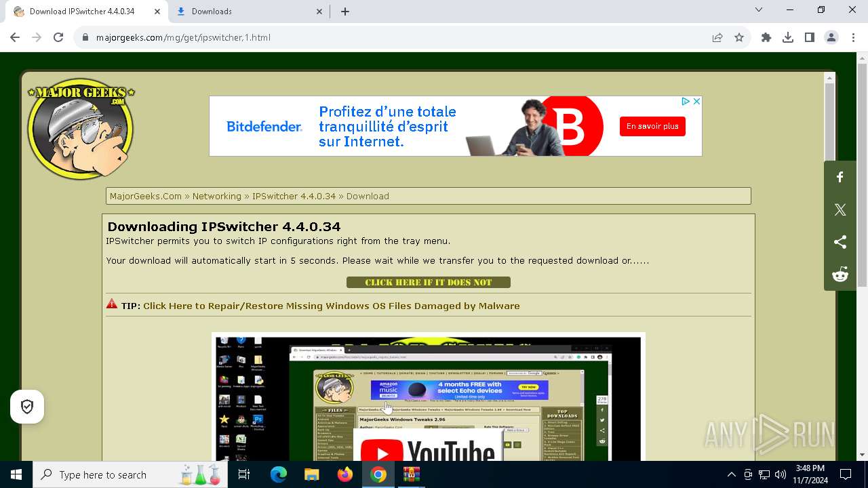Open the Repair/Restore Windows OS Files tip
The image size is (868, 488).
pos(332,306)
